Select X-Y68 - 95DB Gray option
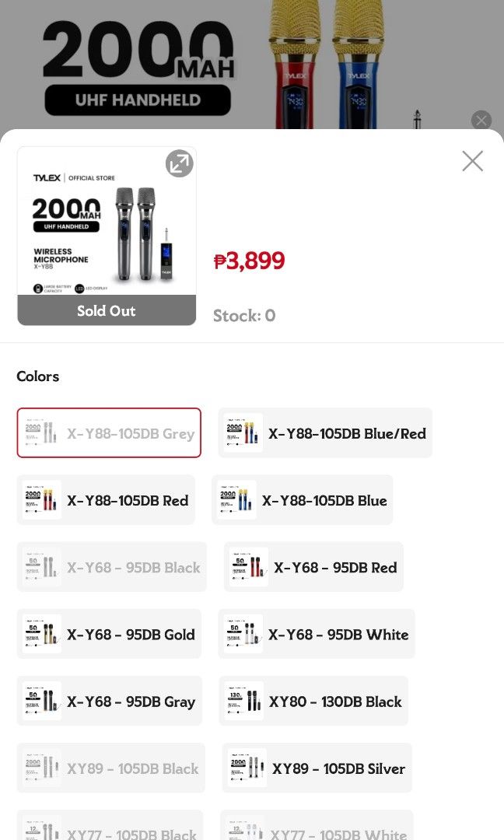 click(109, 701)
